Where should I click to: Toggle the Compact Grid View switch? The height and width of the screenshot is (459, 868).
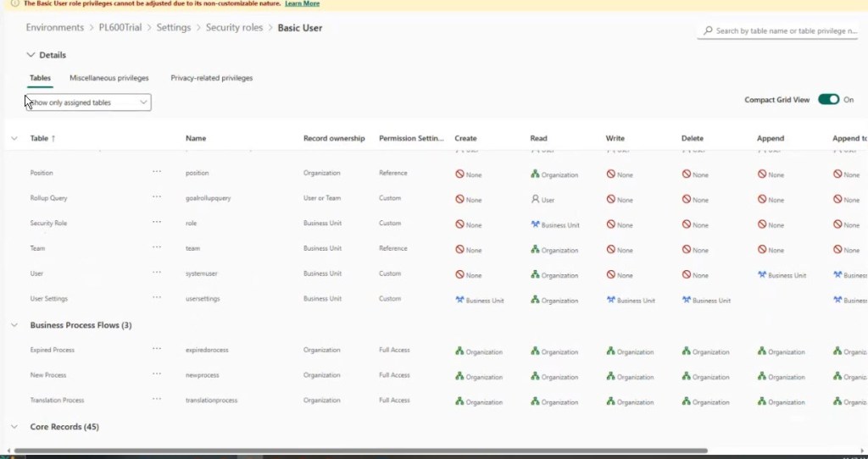coord(828,99)
